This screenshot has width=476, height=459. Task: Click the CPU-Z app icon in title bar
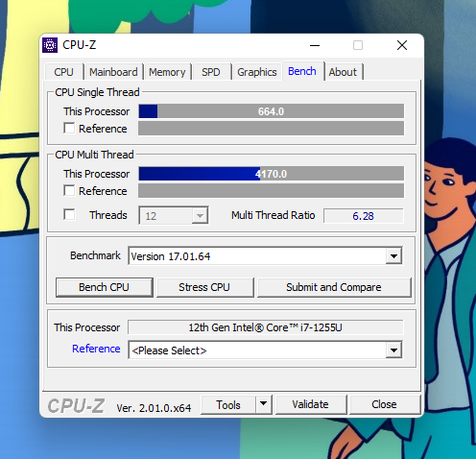[x=50, y=45]
